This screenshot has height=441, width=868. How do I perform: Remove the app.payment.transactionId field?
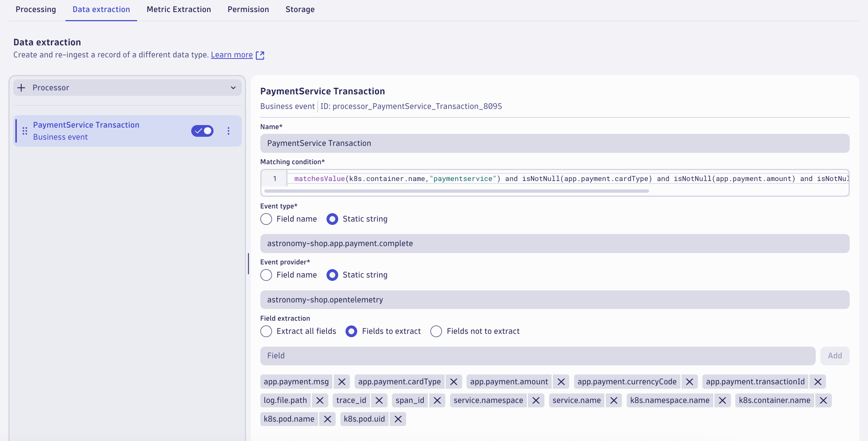(818, 382)
